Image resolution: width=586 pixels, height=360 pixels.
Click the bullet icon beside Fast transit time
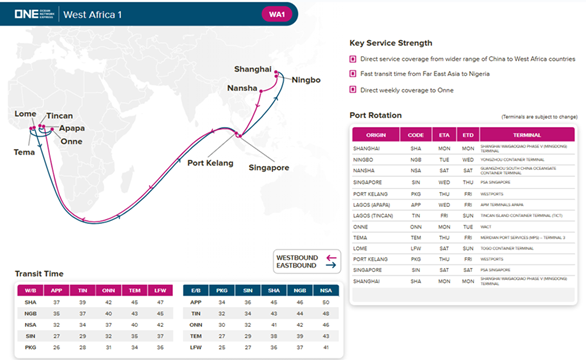(352, 74)
